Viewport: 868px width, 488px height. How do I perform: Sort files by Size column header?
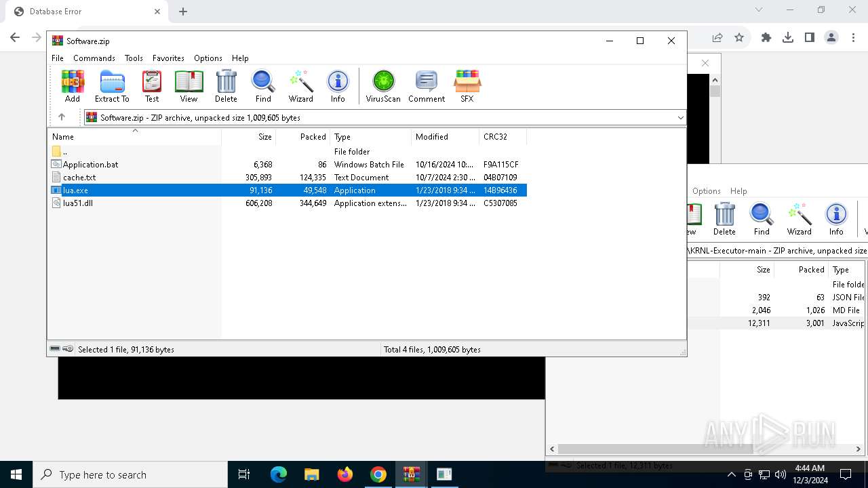pyautogui.click(x=248, y=137)
